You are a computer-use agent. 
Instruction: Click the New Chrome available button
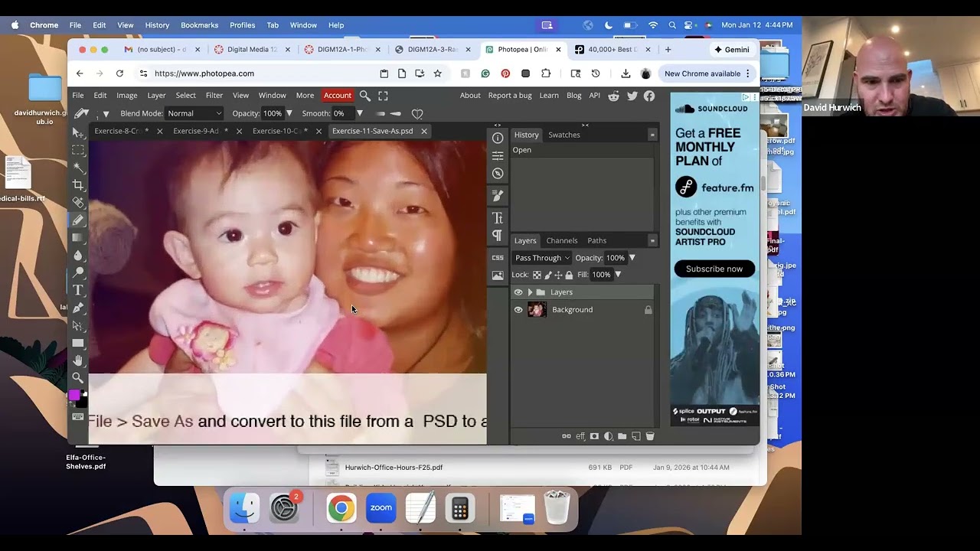708,73
